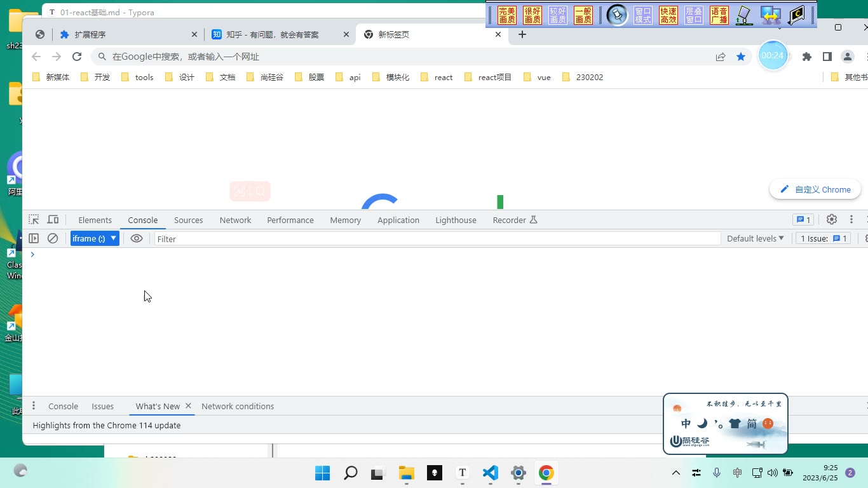This screenshot has width=868, height=488.
Task: Create a live expression with the eye icon
Action: (x=136, y=238)
